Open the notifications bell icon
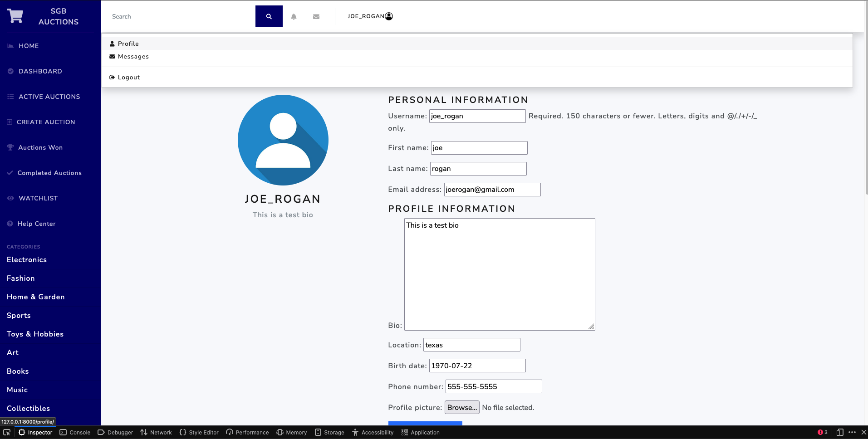Viewport: 868px width, 439px height. [294, 17]
